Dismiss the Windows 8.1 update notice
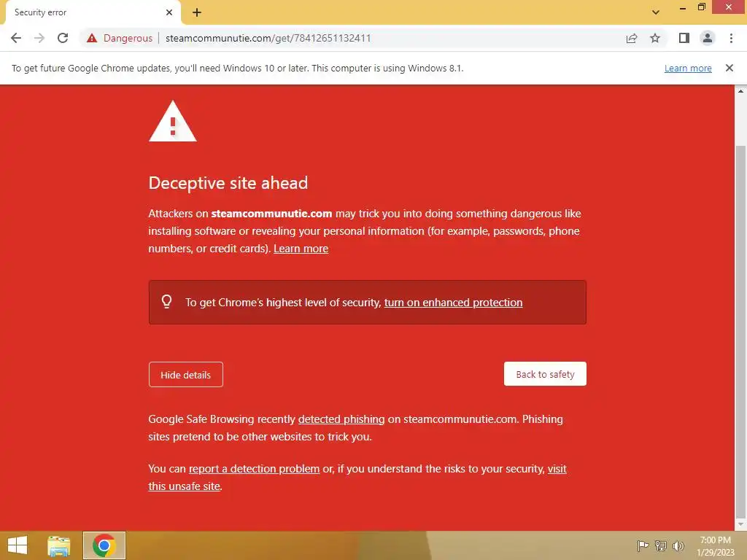The height and width of the screenshot is (560, 747). [729, 68]
